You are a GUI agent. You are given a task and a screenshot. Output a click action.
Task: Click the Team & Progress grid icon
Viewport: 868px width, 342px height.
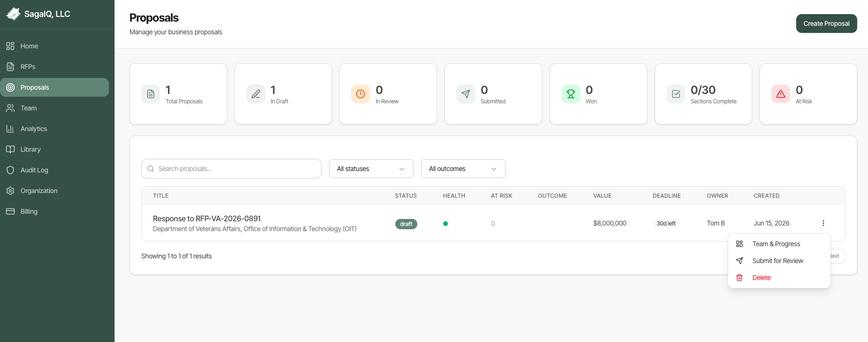739,244
